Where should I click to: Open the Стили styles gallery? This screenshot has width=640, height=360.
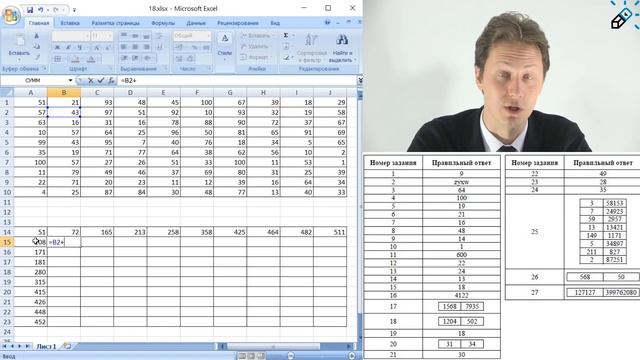pyautogui.click(x=224, y=46)
